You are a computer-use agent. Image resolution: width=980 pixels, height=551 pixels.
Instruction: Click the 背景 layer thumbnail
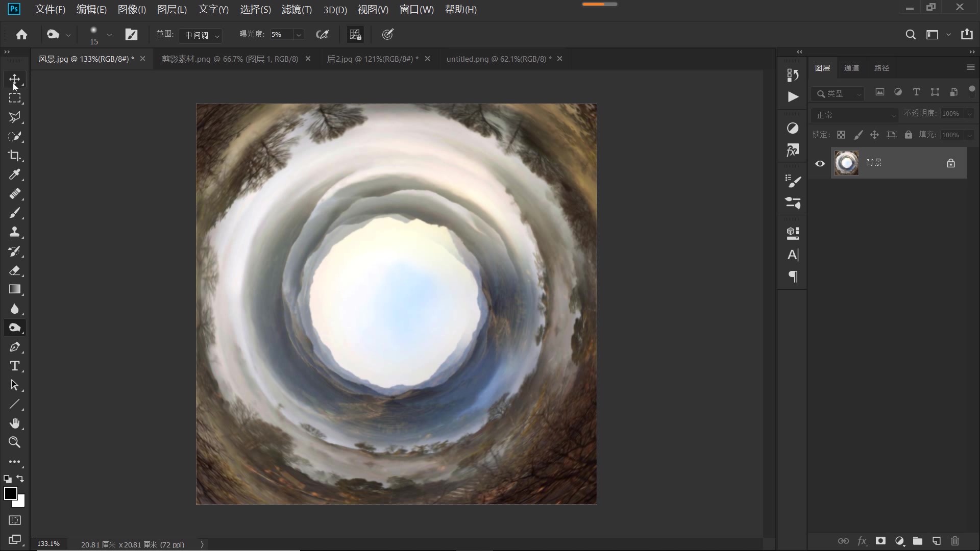coord(846,163)
